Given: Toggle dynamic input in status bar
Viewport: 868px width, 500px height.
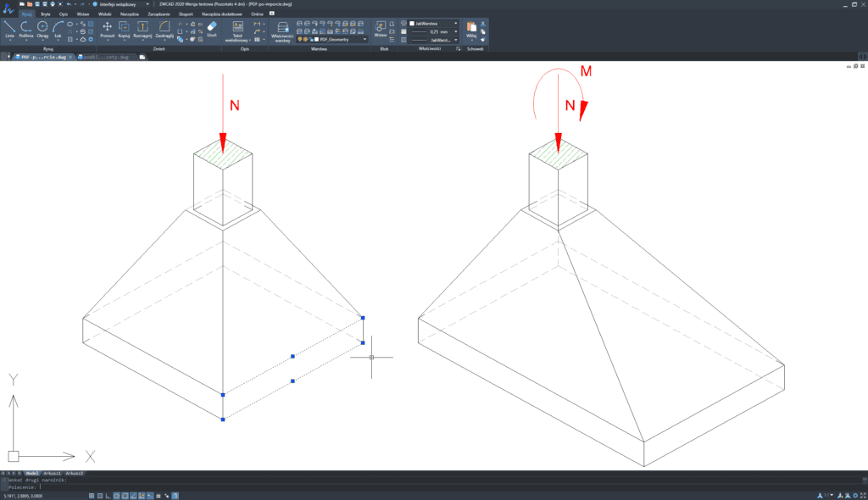Looking at the screenshot, I should (x=150, y=496).
